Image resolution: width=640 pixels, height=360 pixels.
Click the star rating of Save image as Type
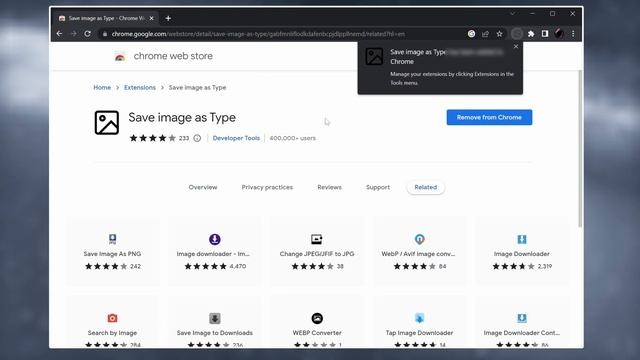(x=153, y=138)
